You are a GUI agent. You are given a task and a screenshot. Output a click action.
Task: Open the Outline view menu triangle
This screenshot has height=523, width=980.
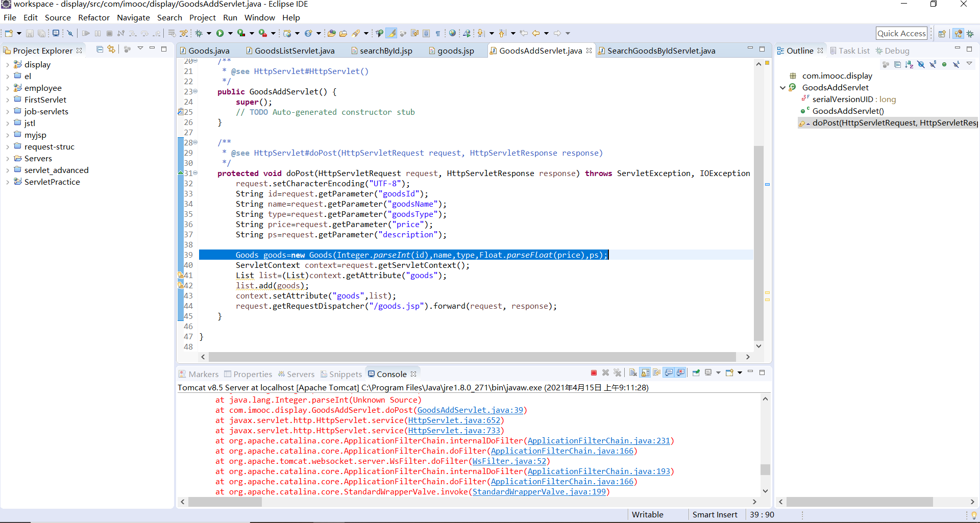pos(969,64)
